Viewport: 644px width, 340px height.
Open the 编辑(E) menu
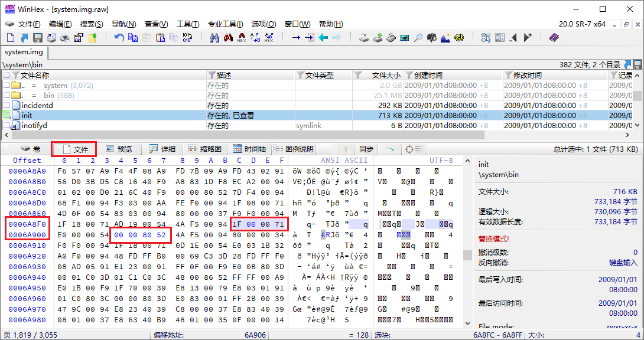pyautogui.click(x=60, y=24)
